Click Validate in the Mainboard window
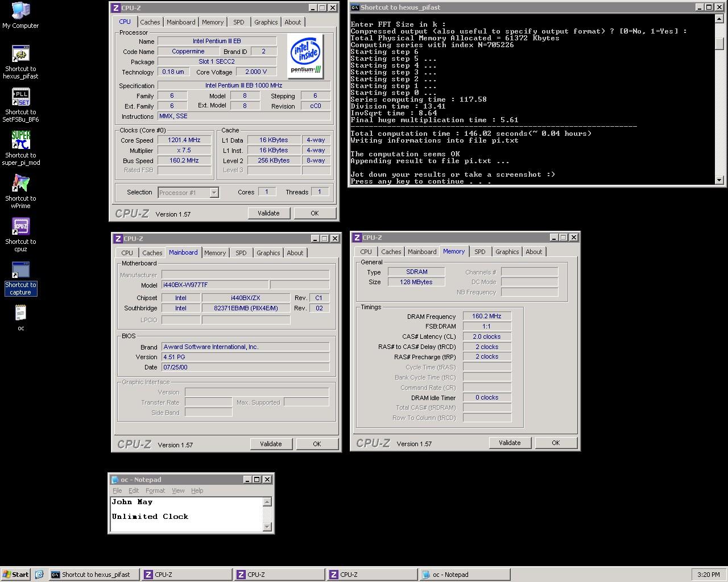This screenshot has width=728, height=582. (271, 444)
